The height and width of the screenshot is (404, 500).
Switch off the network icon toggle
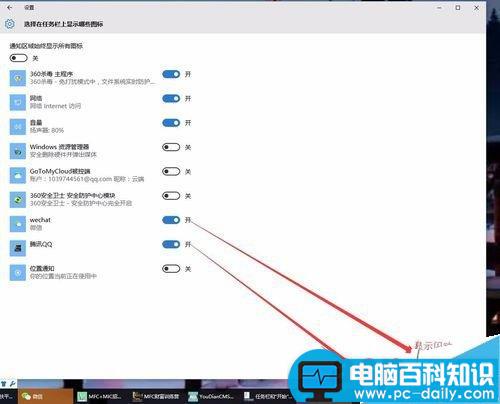[171, 98]
